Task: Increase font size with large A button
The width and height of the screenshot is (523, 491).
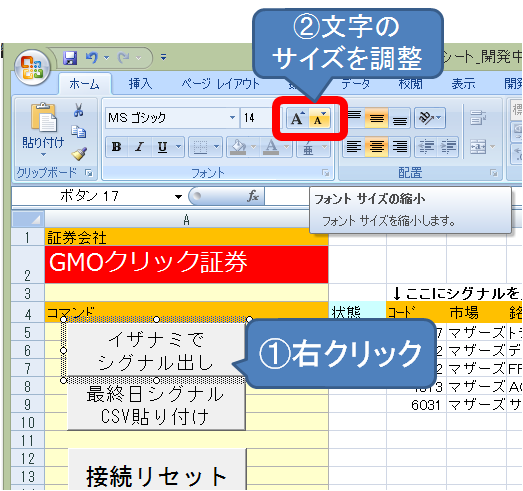Action: [x=297, y=118]
